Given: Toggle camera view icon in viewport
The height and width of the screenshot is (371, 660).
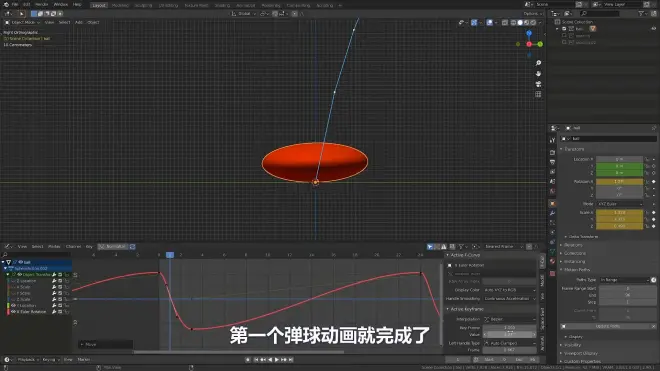Looking at the screenshot, I should pyautogui.click(x=538, y=84).
